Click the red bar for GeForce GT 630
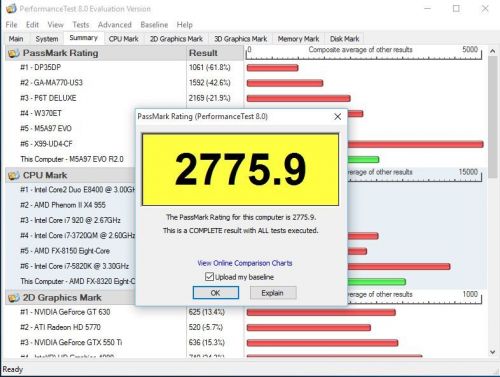 click(x=321, y=312)
